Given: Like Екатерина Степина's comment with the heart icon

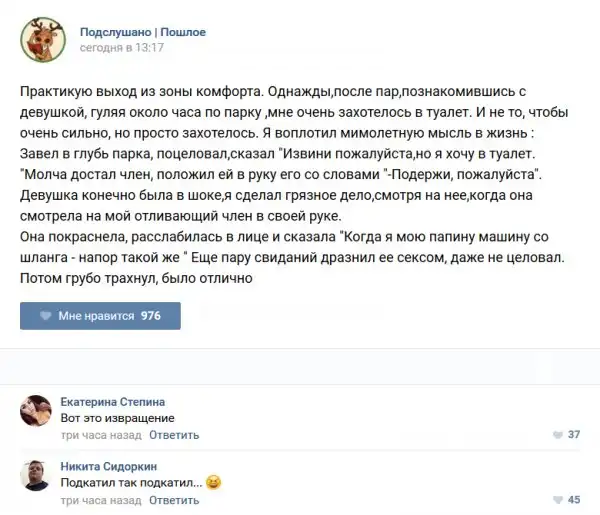Looking at the screenshot, I should coord(558,435).
